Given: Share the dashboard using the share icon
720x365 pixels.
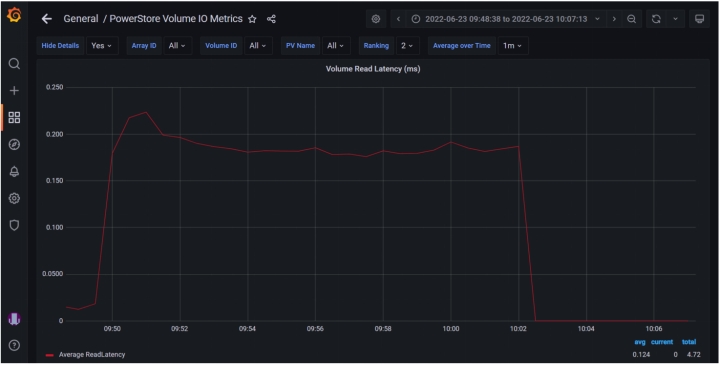Looking at the screenshot, I should (271, 19).
